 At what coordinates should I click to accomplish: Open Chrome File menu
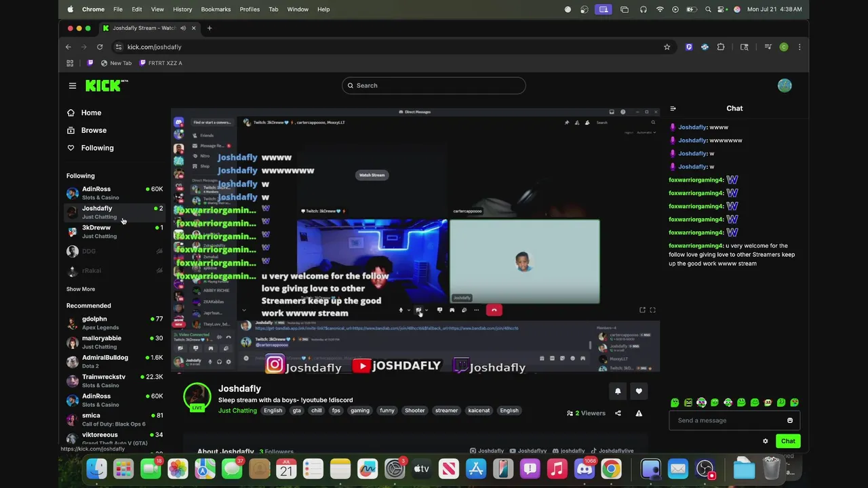click(x=118, y=9)
